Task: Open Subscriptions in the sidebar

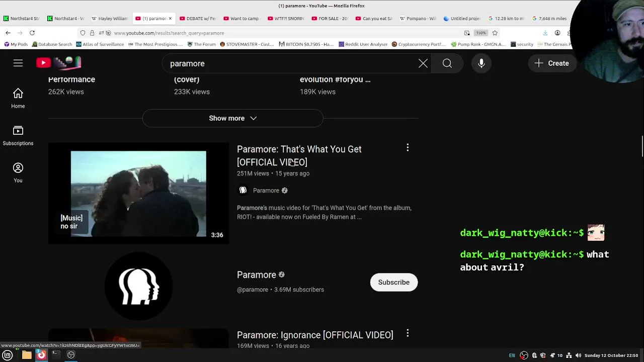Action: (x=18, y=136)
